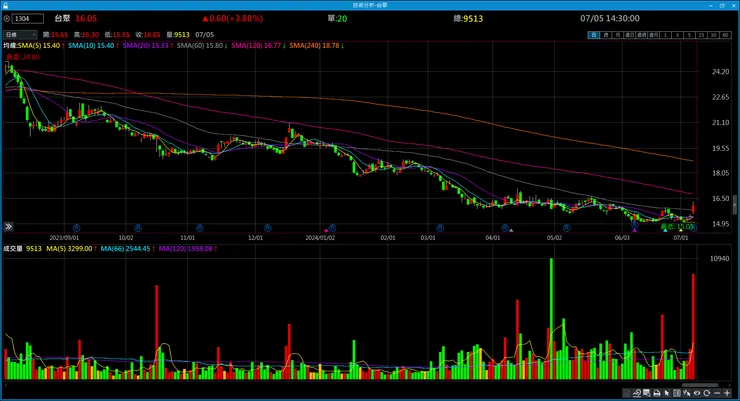Select the arrow cursor tool
The width and height of the screenshot is (740, 401).
coord(666,393)
